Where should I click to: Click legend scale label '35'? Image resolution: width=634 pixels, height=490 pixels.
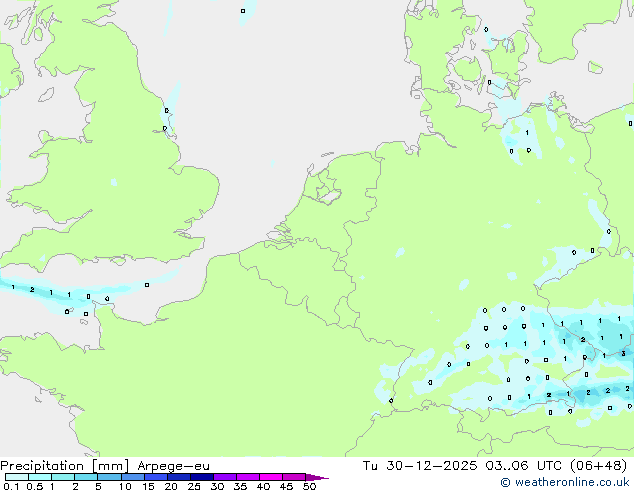[x=240, y=486]
